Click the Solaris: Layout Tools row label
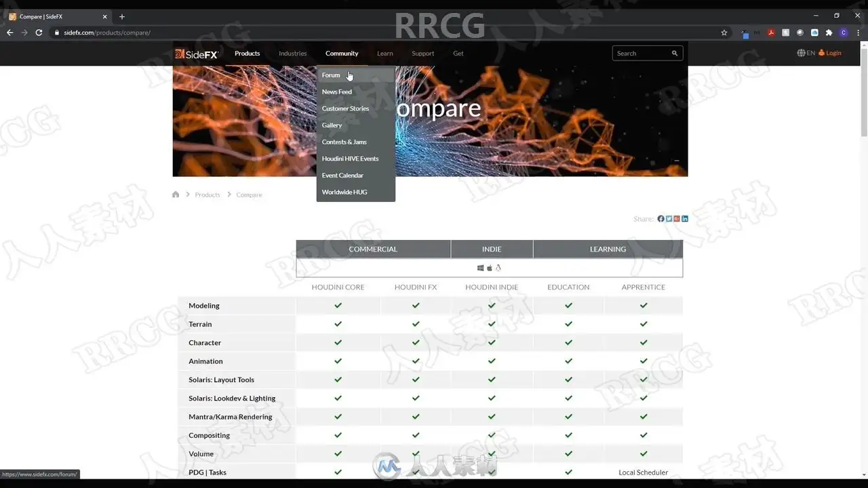 coord(222,380)
